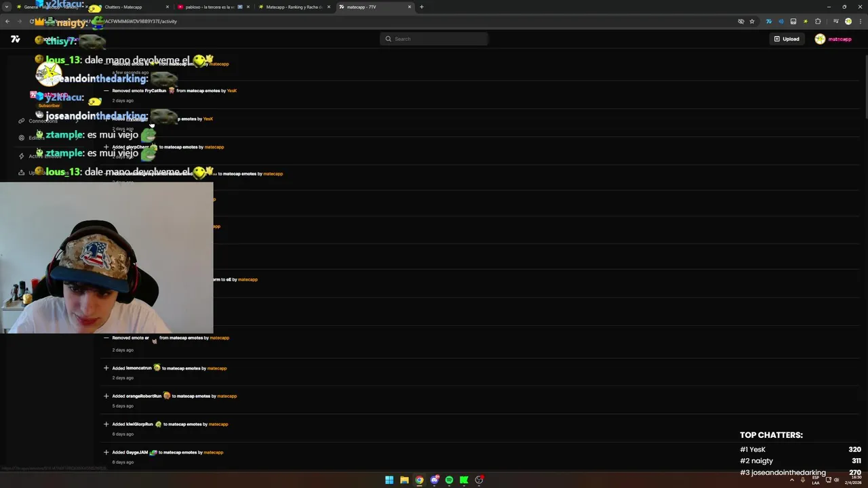
Task: Open Chrome from the taskbar
Action: (x=419, y=480)
